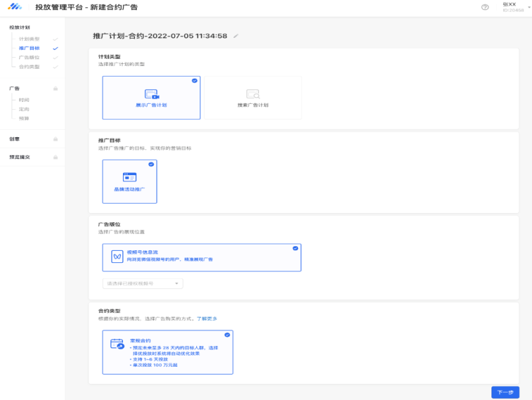Toggle the checkmark on 视频号信息流 card
The height and width of the screenshot is (400, 532).
point(295,248)
